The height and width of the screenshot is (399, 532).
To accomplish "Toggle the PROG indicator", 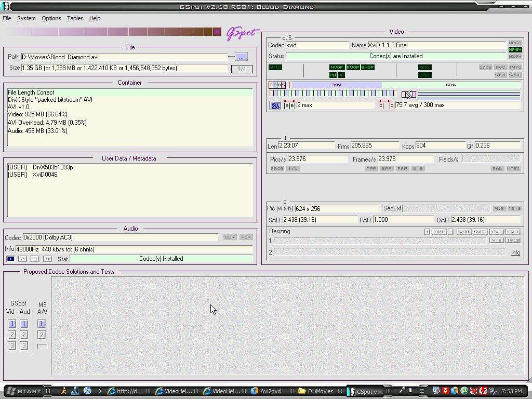I will point(277,169).
